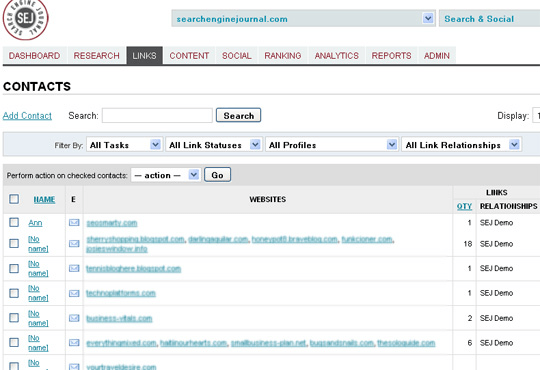Expand the All Link Statuses filter
This screenshot has height=370, width=540.
click(x=214, y=145)
